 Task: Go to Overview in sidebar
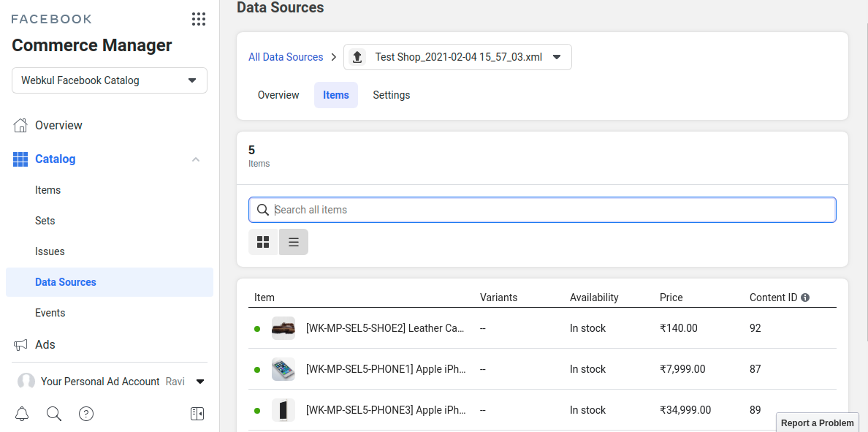pos(58,125)
